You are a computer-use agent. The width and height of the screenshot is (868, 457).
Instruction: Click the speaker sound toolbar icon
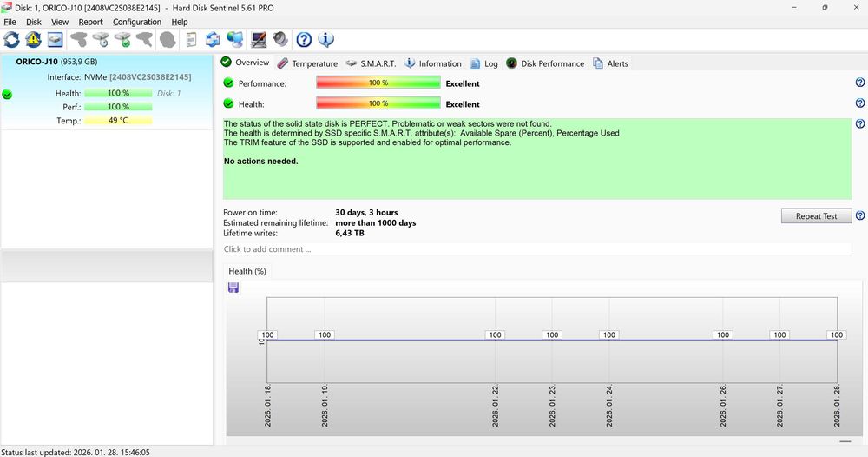pos(280,39)
